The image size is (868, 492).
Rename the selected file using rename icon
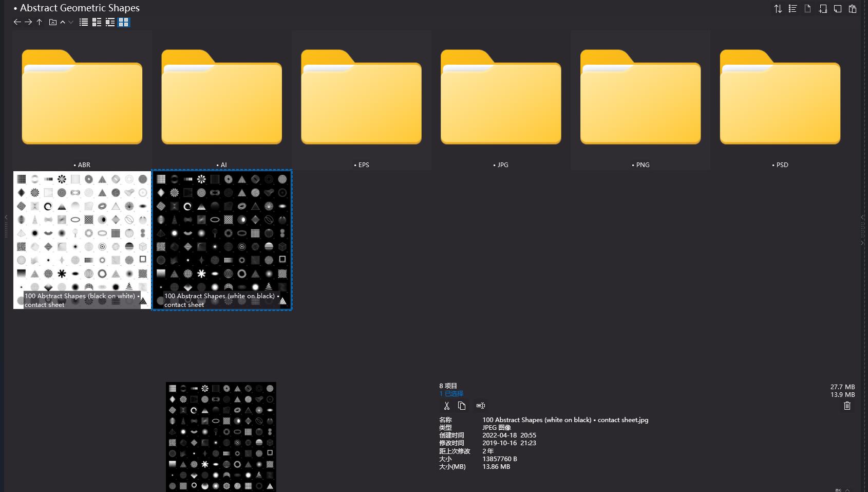481,406
